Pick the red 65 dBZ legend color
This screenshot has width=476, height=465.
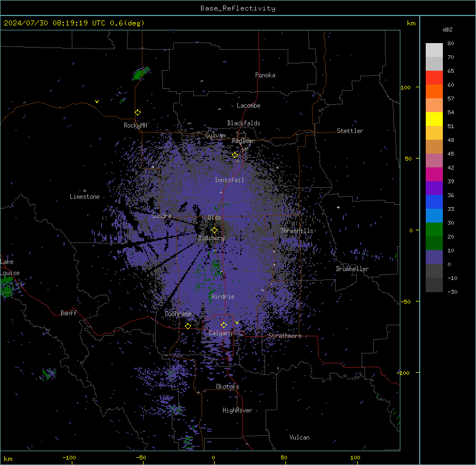click(x=434, y=78)
